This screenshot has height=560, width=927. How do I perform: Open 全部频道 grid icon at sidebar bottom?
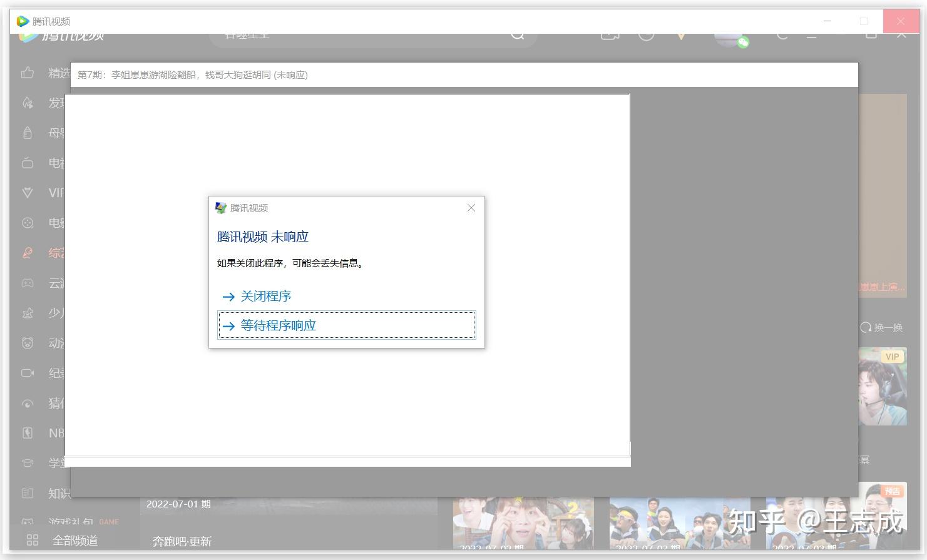(33, 540)
